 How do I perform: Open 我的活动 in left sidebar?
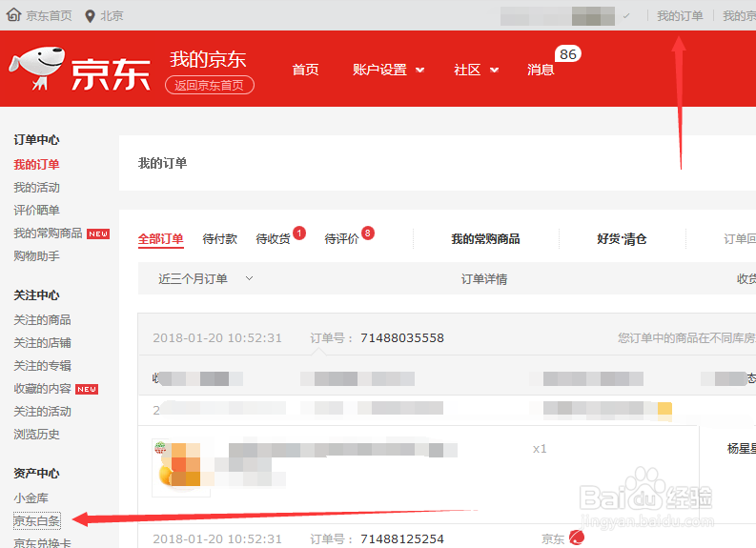point(36,188)
